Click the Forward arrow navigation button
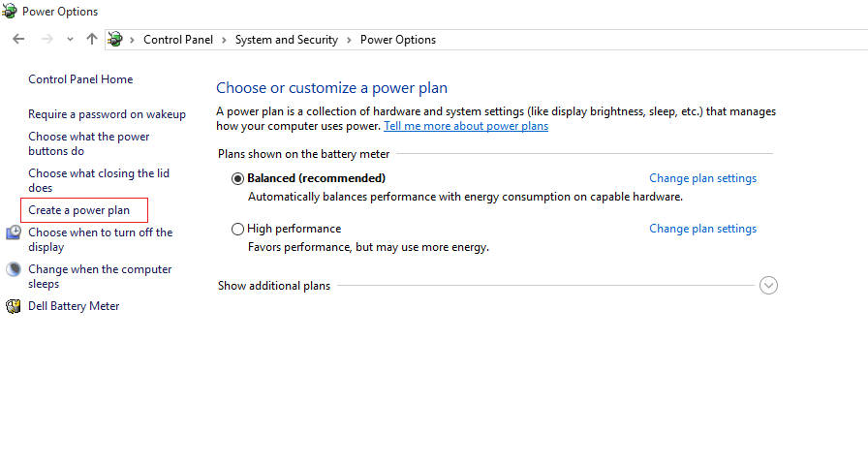Image resolution: width=868 pixels, height=465 pixels. pos(47,39)
